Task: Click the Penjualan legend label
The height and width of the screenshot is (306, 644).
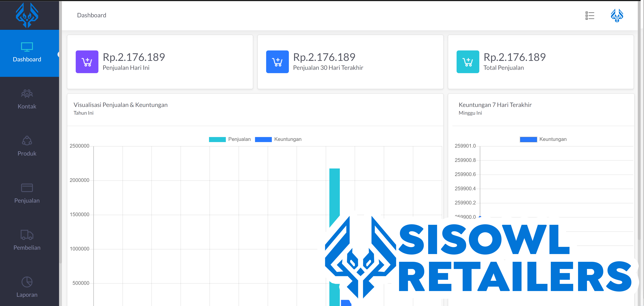Action: [239, 139]
